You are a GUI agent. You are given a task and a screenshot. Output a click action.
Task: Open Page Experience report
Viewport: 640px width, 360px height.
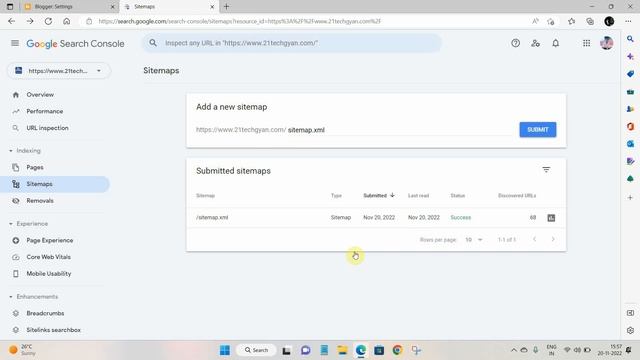pos(50,240)
